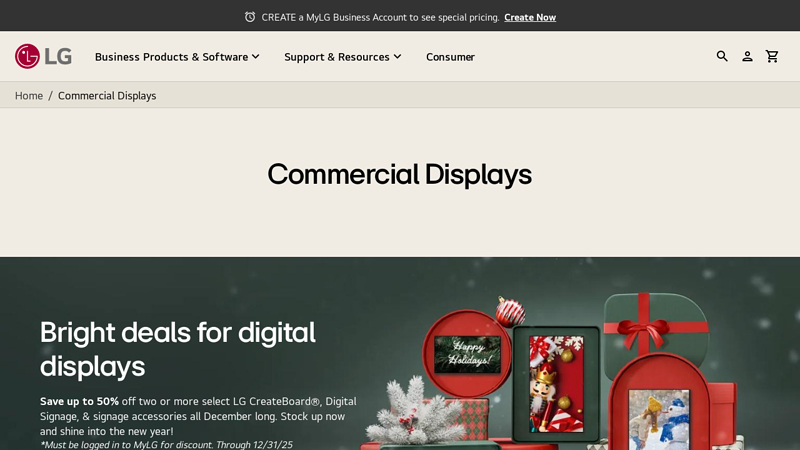Click the Happy Holidays display image

coord(467,354)
